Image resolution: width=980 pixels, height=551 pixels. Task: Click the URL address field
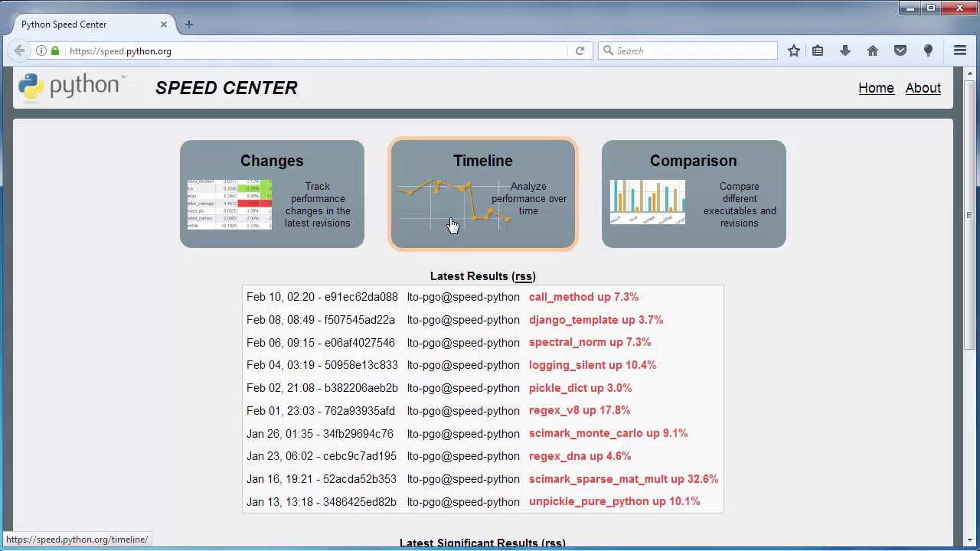(x=318, y=51)
